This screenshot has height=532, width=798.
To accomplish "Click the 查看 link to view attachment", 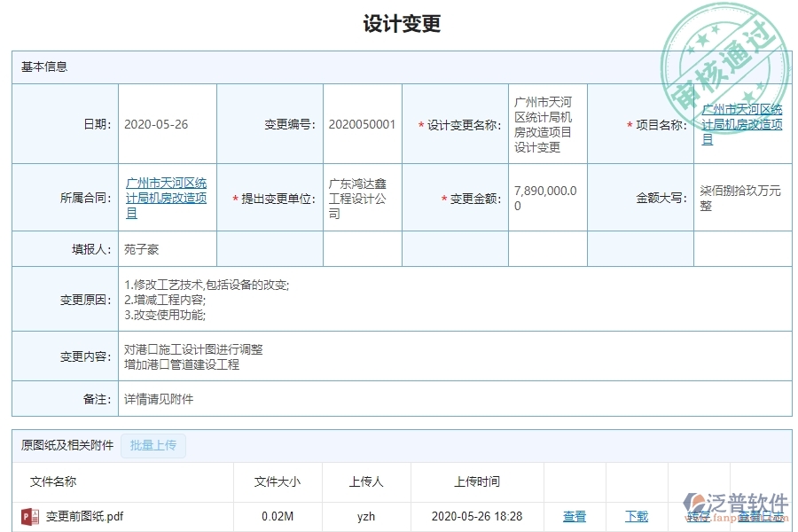I will 575,516.
